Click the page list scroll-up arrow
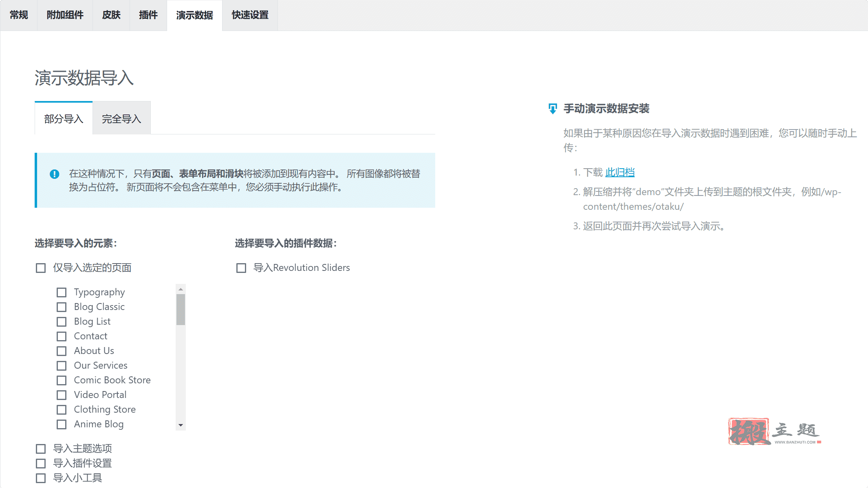This screenshot has width=868, height=488. (181, 289)
